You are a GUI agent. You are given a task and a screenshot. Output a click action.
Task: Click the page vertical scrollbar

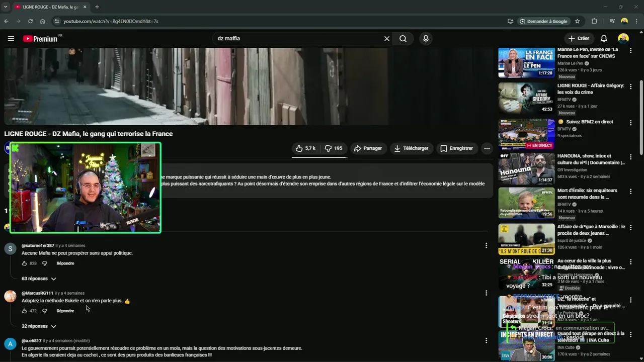(641, 117)
